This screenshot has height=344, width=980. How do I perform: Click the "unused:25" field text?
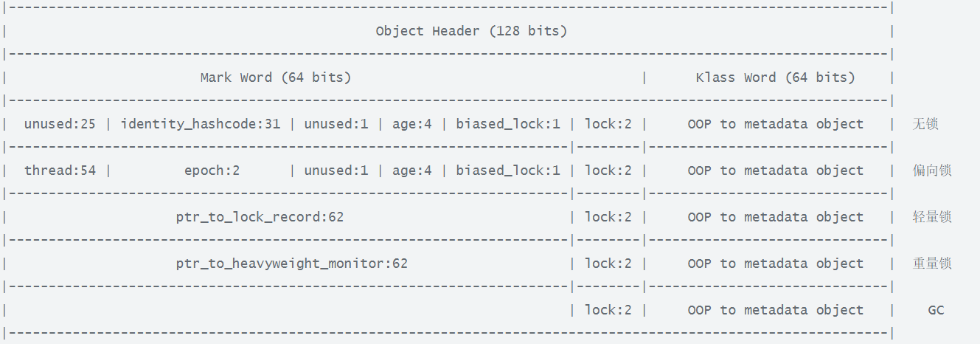[60, 124]
